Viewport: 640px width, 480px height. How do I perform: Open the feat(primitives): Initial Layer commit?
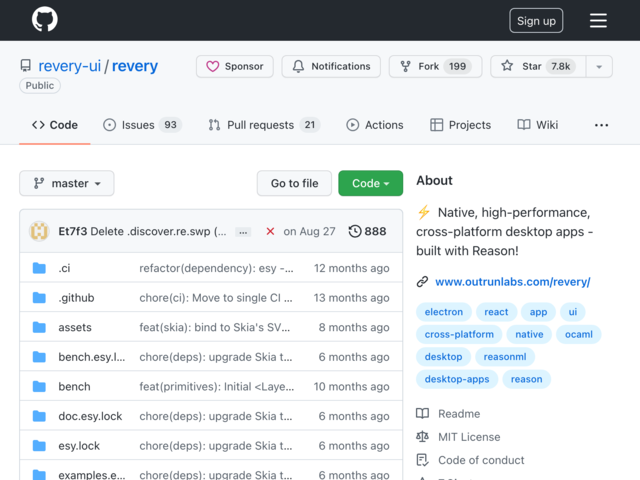pyautogui.click(x=216, y=387)
